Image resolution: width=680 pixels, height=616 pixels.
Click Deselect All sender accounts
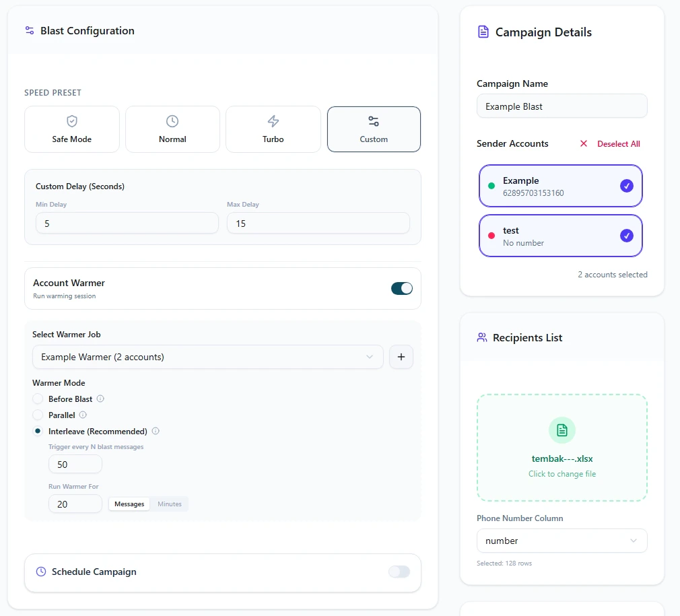pyautogui.click(x=619, y=143)
